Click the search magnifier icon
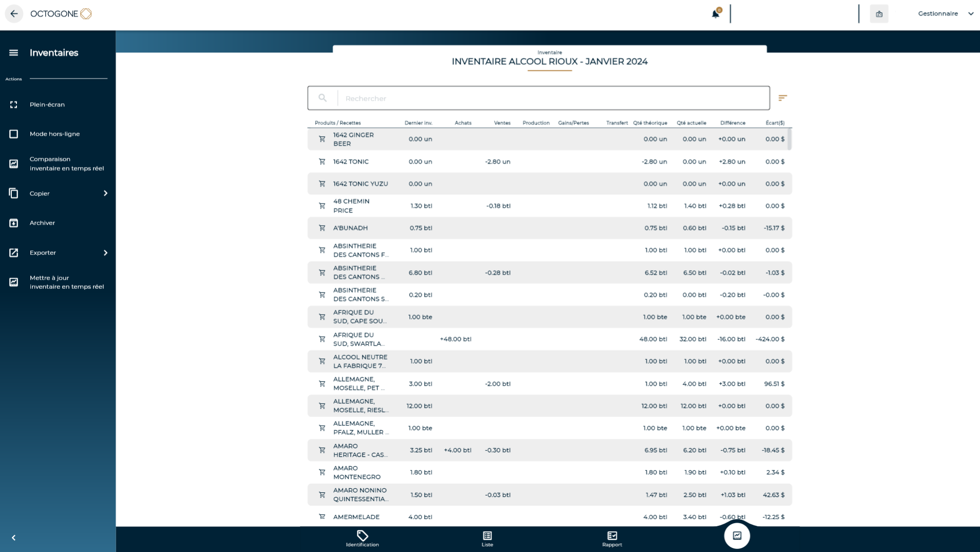This screenshot has width=980, height=552. (x=322, y=98)
